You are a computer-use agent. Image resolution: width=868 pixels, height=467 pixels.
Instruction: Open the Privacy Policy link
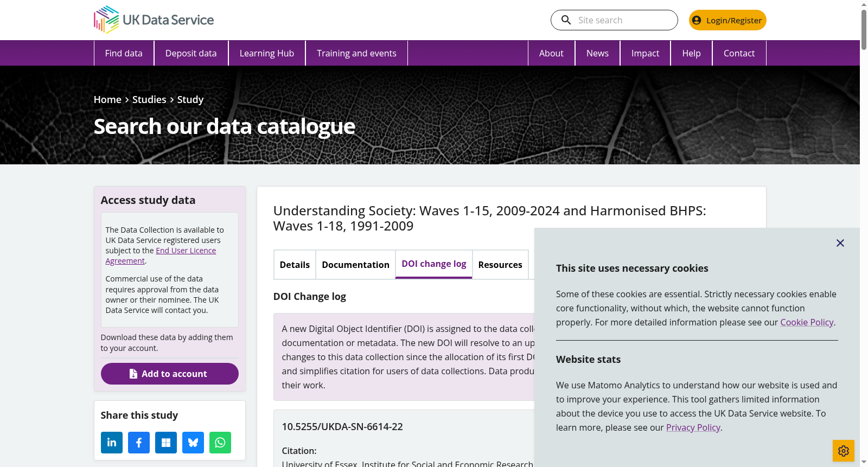[x=693, y=427]
